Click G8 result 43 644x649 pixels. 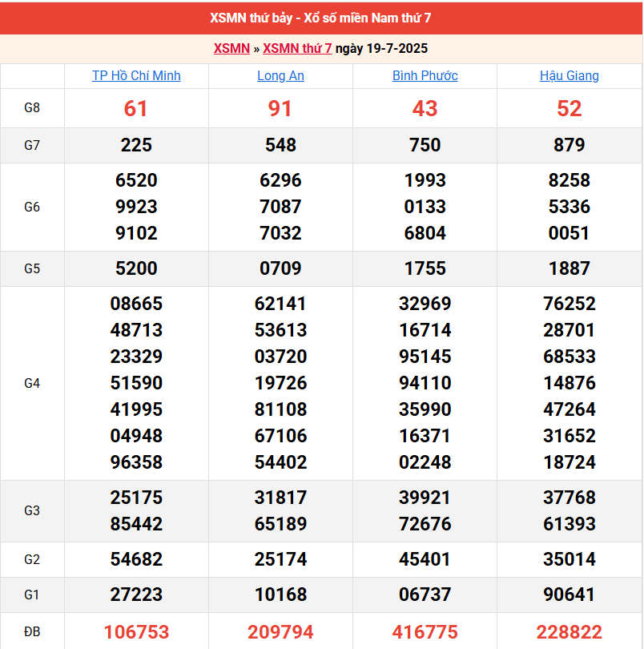[x=425, y=108]
